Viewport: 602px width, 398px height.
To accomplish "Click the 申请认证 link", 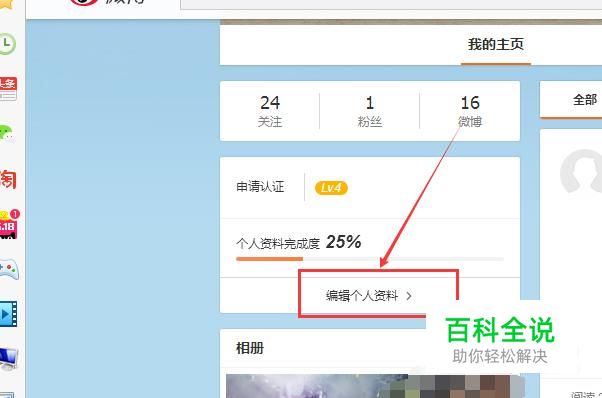I will 260,187.
